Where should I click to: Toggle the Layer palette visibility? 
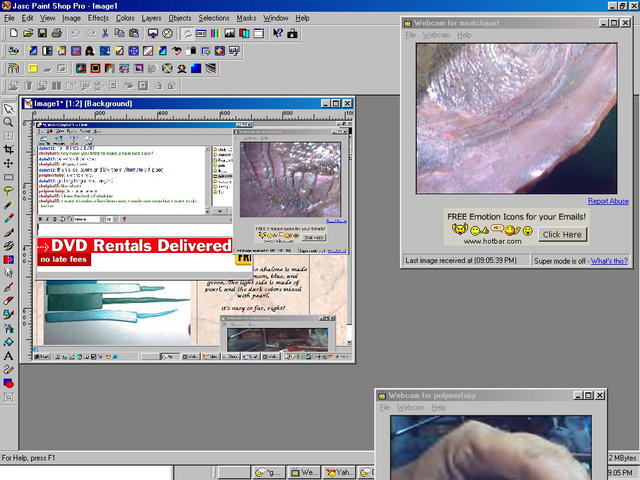pos(244,33)
